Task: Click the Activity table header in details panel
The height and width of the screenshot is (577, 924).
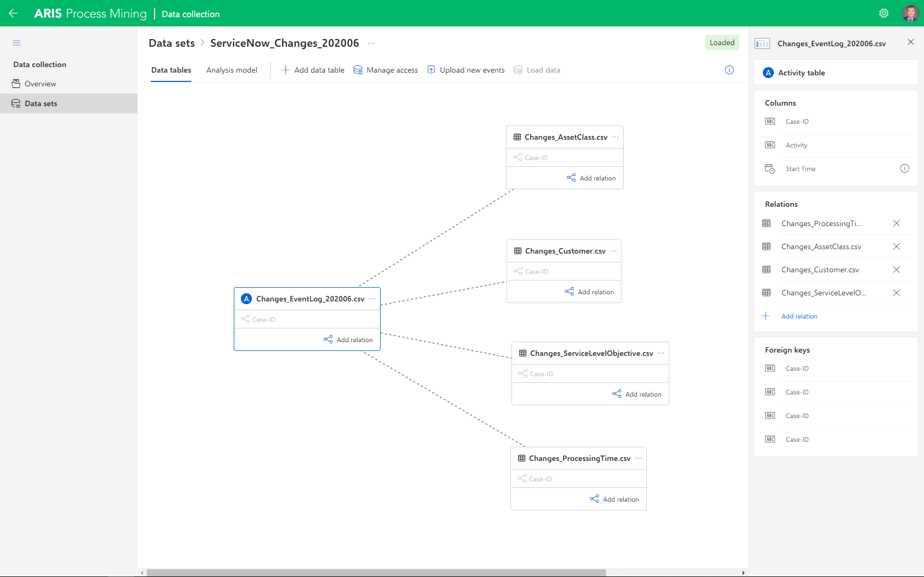Action: click(x=835, y=73)
